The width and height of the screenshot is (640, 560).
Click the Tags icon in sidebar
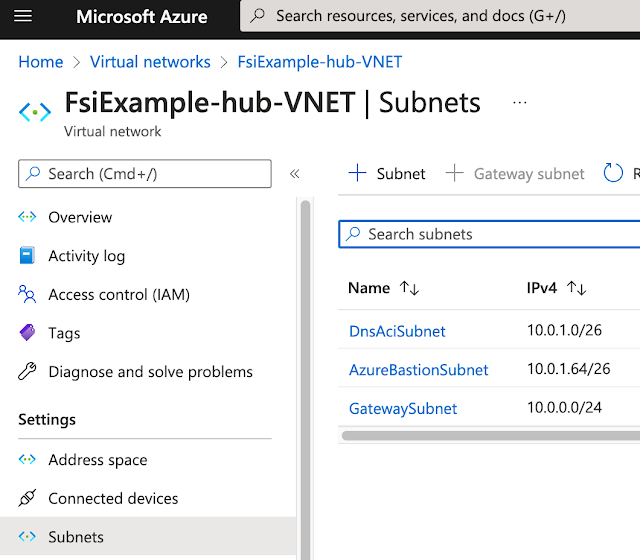click(x=27, y=333)
